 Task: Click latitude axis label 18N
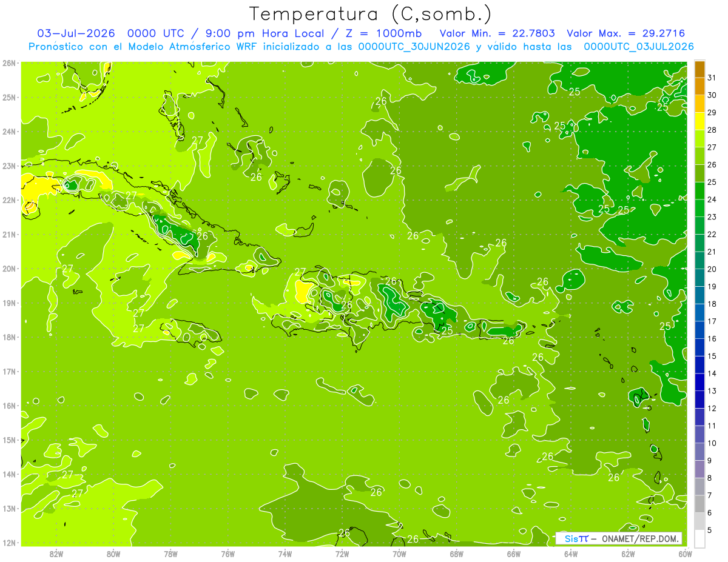[x=9, y=337]
